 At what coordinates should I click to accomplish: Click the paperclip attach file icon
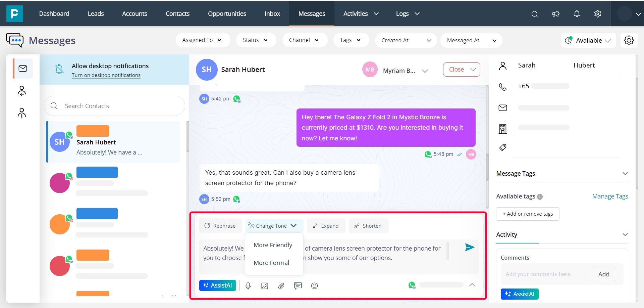(281, 286)
